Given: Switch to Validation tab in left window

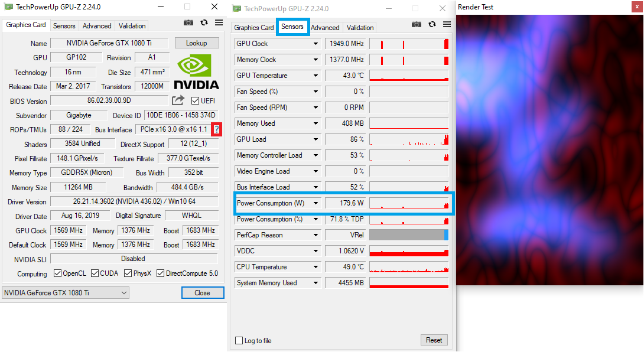Looking at the screenshot, I should point(132,26).
